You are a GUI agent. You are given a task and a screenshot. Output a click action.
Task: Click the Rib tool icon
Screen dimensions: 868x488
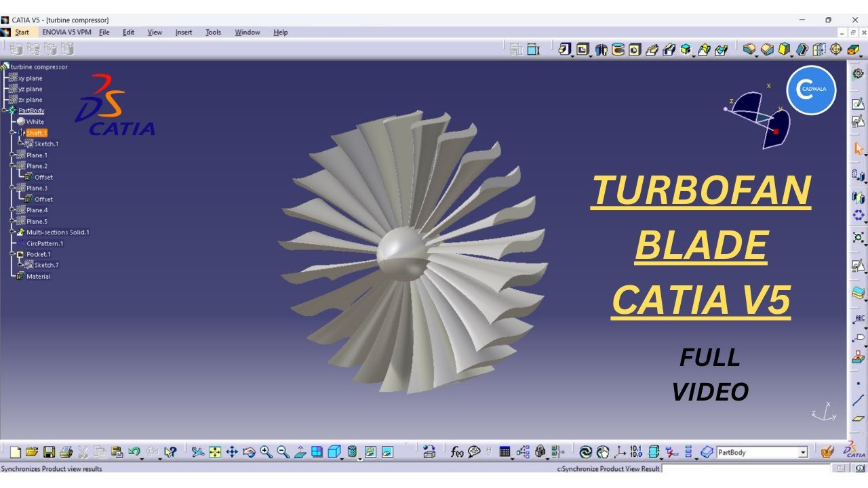click(652, 49)
